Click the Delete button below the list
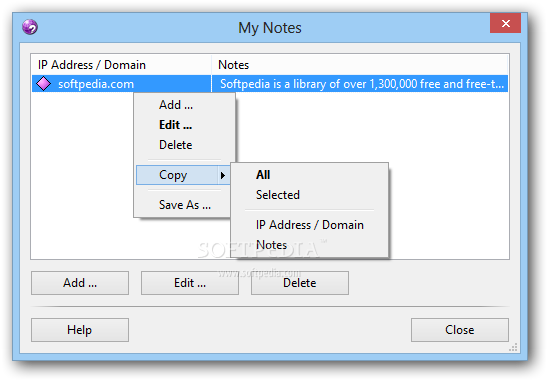This screenshot has width=548, height=381. pyautogui.click(x=300, y=283)
